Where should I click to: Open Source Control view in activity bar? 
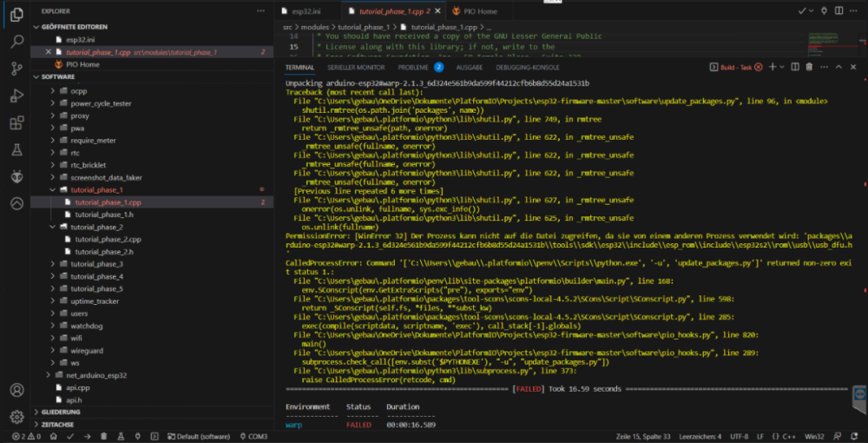16,68
